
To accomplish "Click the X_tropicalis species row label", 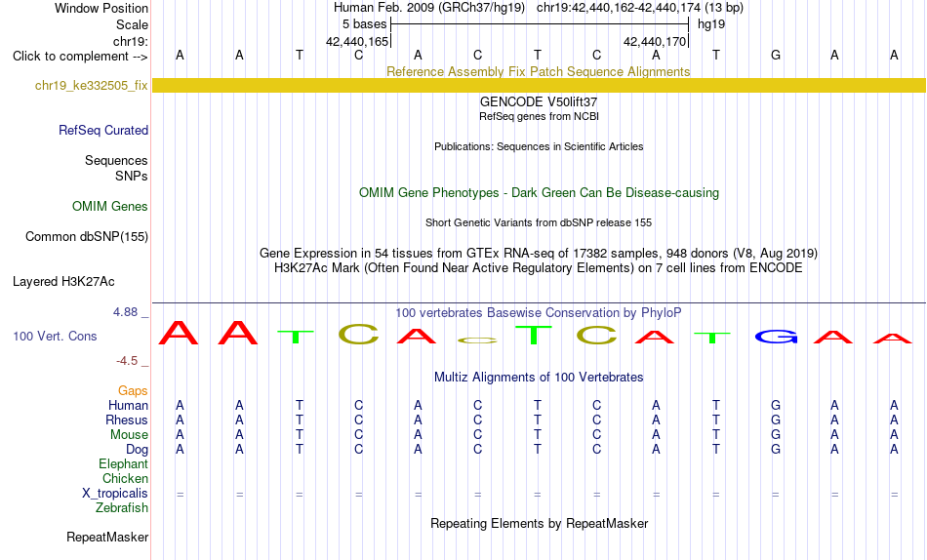I will (x=115, y=494).
